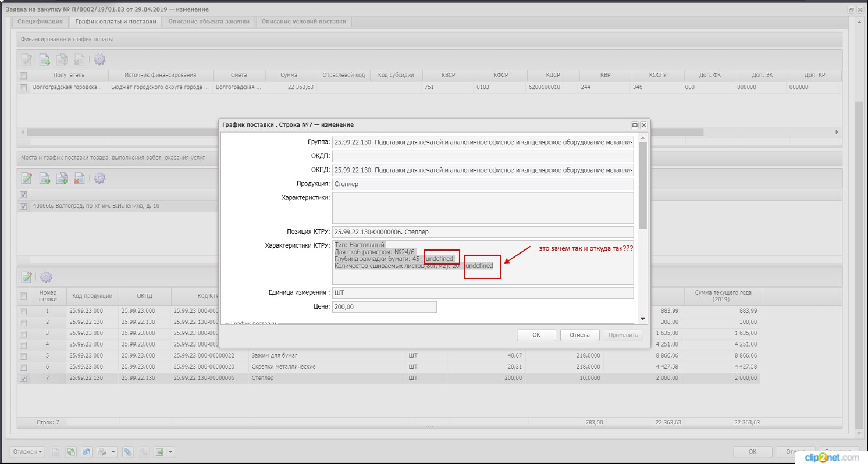Open the Описание объекта закупки tab
The width and height of the screenshot is (868, 464).
point(209,22)
